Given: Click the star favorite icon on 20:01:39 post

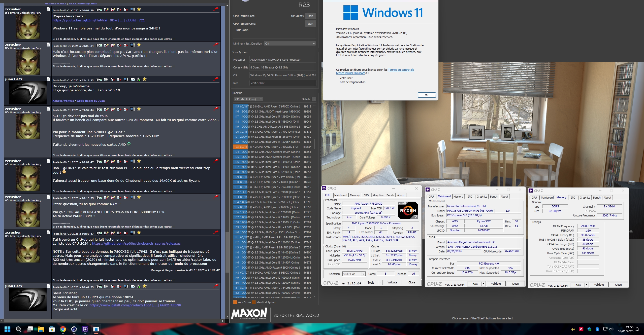Looking at the screenshot, I should point(139,9).
